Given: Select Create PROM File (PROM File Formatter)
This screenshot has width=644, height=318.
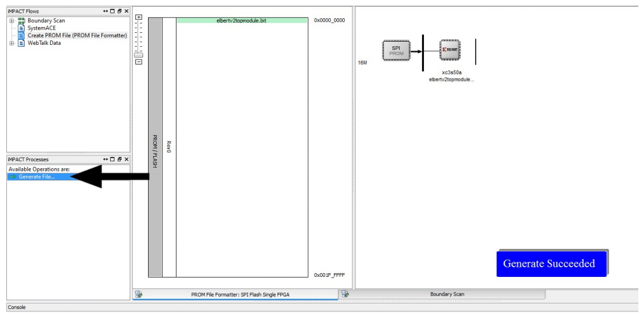Looking at the screenshot, I should coord(77,35).
